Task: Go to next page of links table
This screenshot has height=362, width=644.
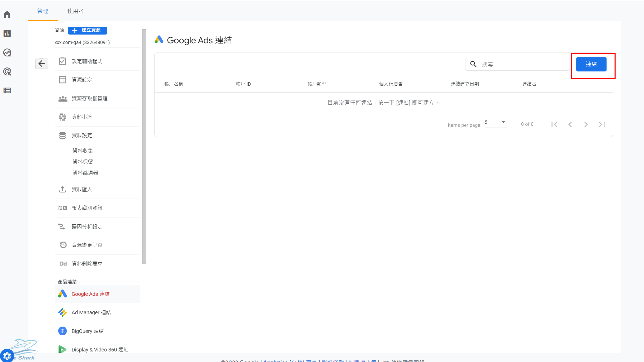Action: point(586,124)
